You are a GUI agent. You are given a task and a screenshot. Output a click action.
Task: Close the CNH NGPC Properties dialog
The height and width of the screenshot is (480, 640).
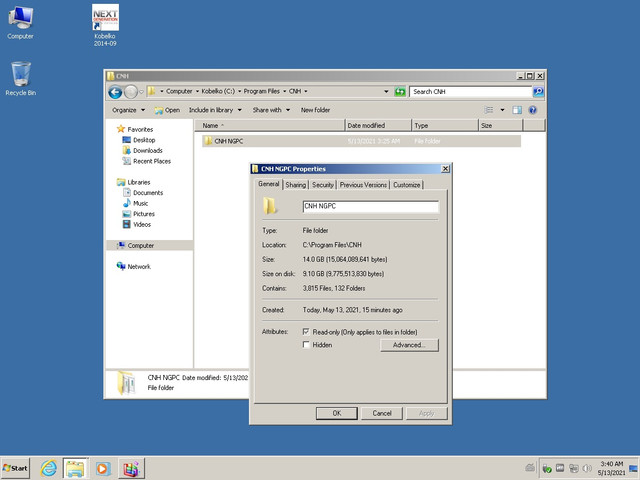pos(445,169)
